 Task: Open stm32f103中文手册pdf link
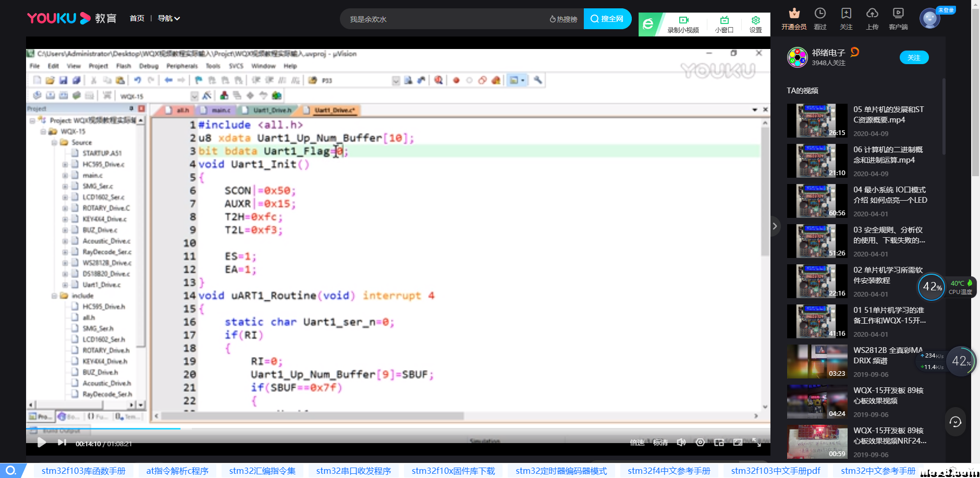(x=776, y=471)
